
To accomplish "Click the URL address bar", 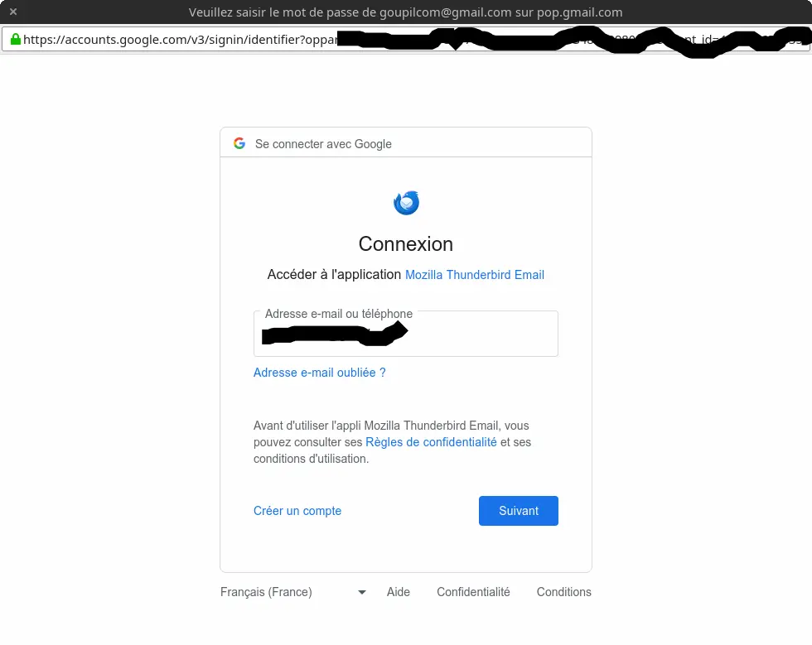I will pyautogui.click(x=406, y=40).
